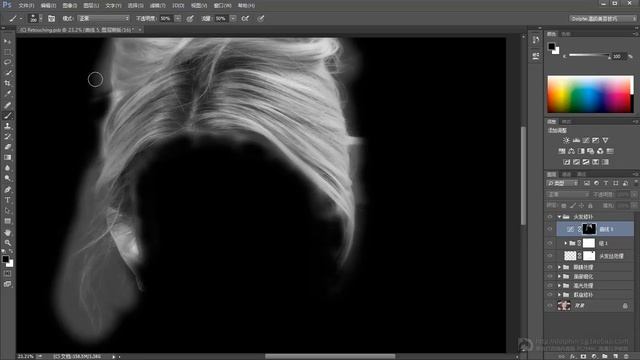Select the Shape tool
This screenshot has height=360, width=640.
[x=7, y=221]
